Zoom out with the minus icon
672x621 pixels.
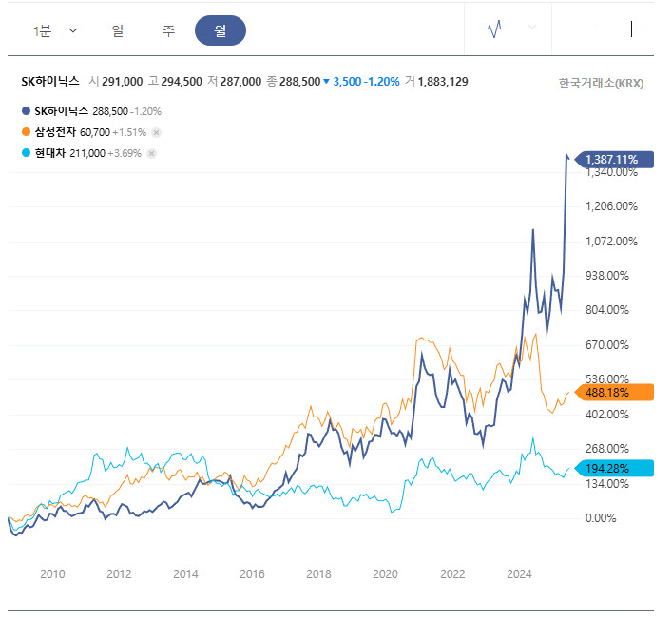586,29
